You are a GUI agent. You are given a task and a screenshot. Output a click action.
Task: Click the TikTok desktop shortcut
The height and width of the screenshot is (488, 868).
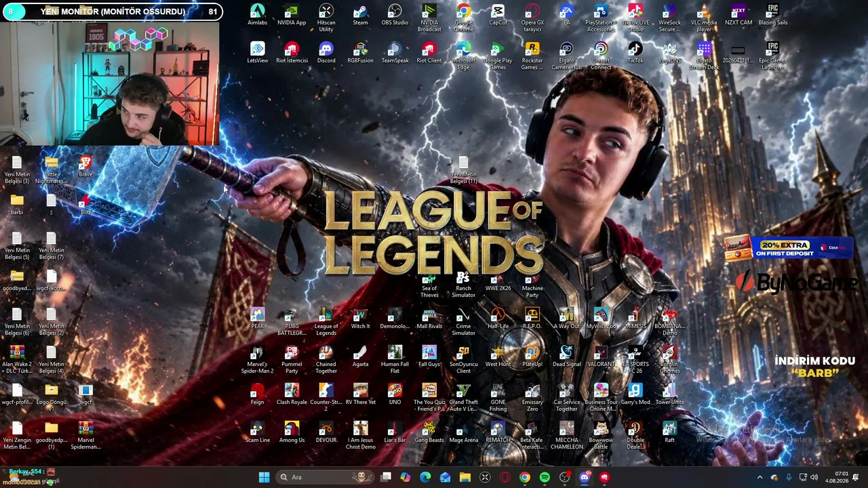point(635,53)
